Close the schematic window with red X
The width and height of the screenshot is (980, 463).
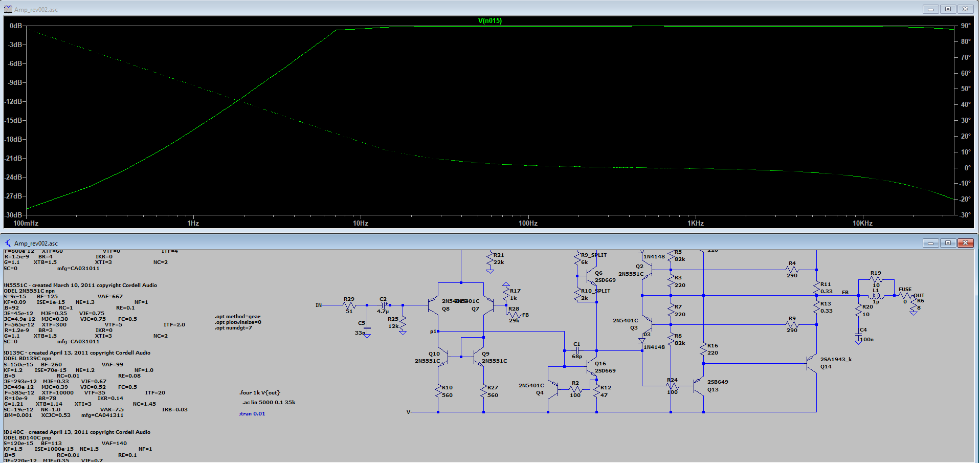[965, 243]
